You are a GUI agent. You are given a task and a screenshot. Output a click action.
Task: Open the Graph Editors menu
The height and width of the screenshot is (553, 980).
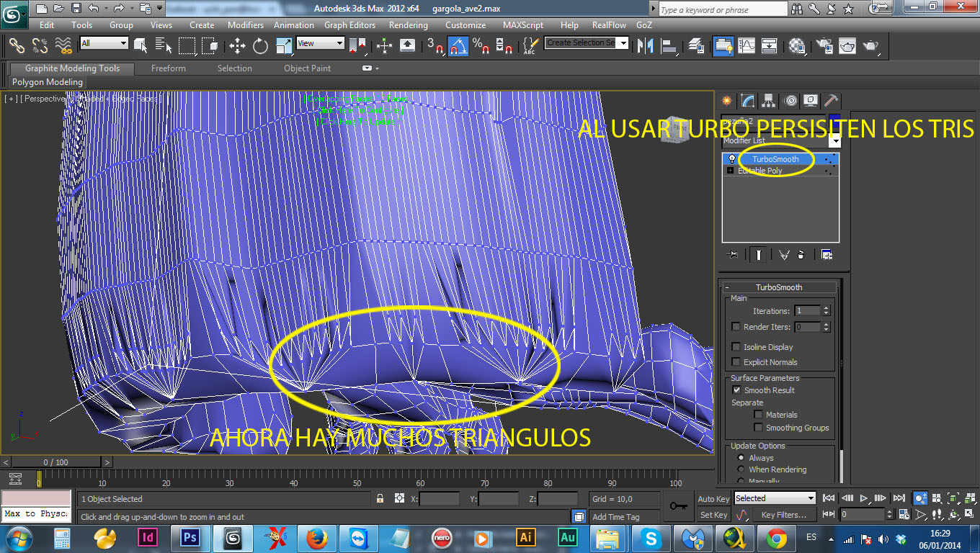coord(349,25)
